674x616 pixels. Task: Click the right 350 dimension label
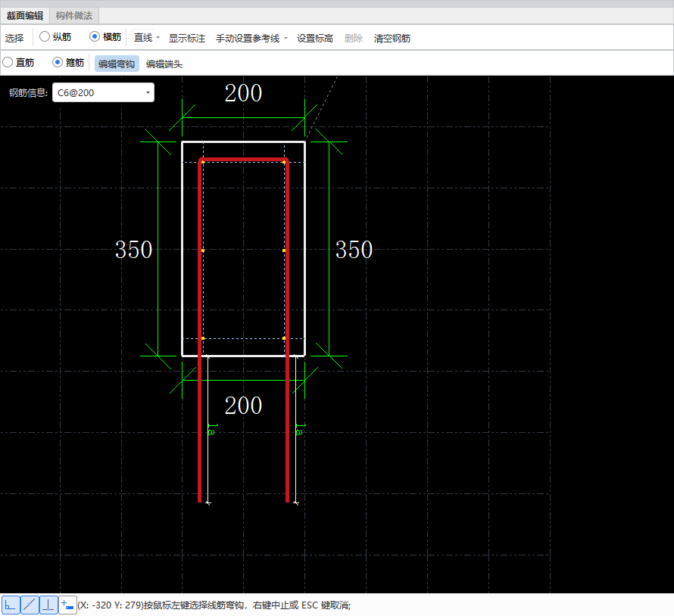354,250
